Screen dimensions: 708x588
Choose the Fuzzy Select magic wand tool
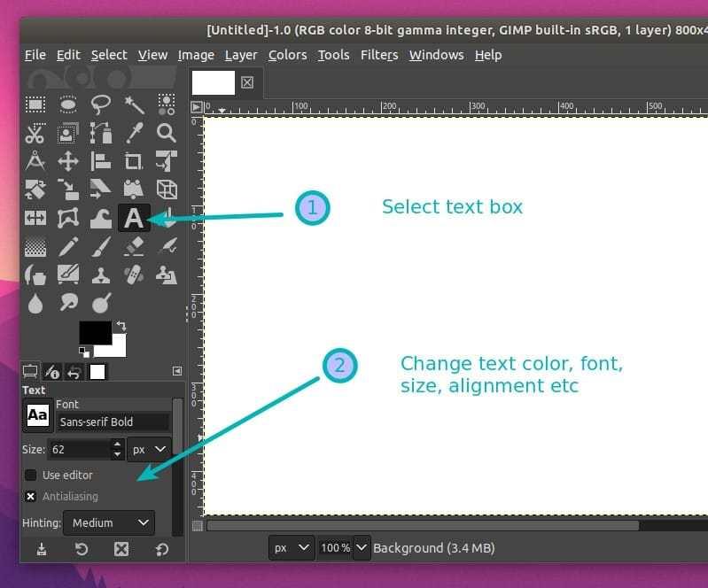coord(134,105)
